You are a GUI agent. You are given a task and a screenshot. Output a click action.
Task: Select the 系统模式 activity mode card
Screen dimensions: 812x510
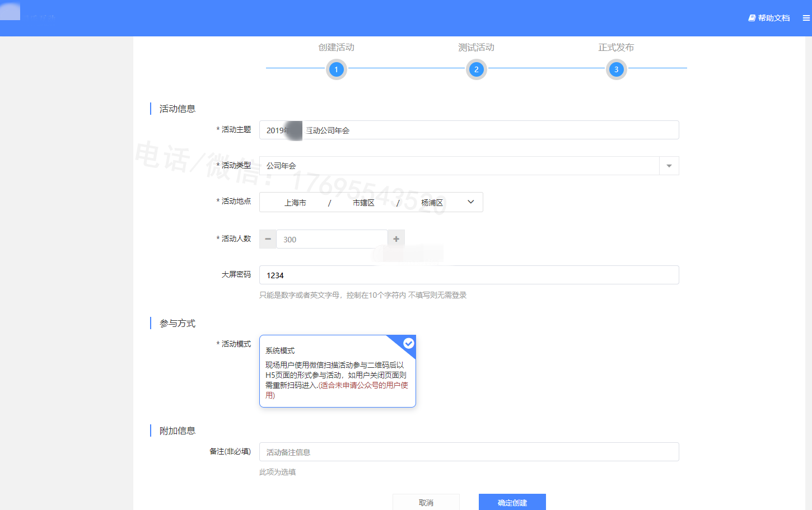tap(337, 371)
